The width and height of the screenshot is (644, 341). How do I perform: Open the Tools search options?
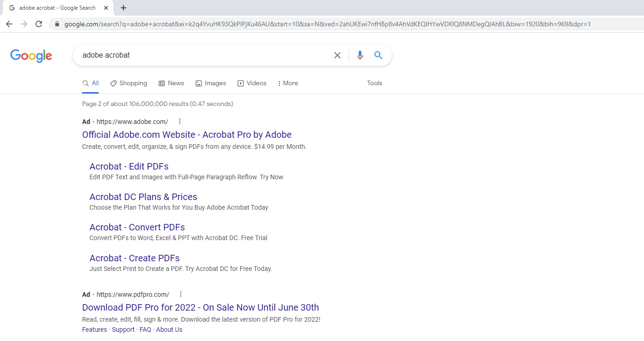pos(374,83)
